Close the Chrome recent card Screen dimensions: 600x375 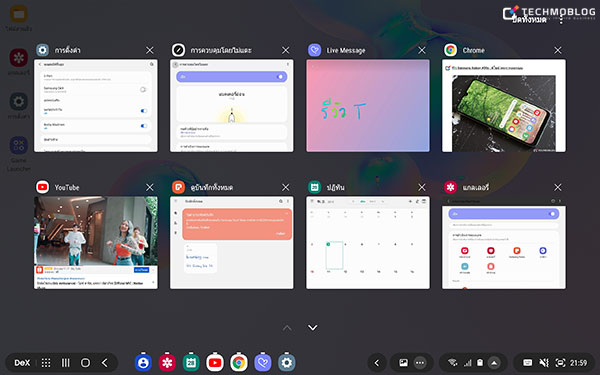(558, 50)
